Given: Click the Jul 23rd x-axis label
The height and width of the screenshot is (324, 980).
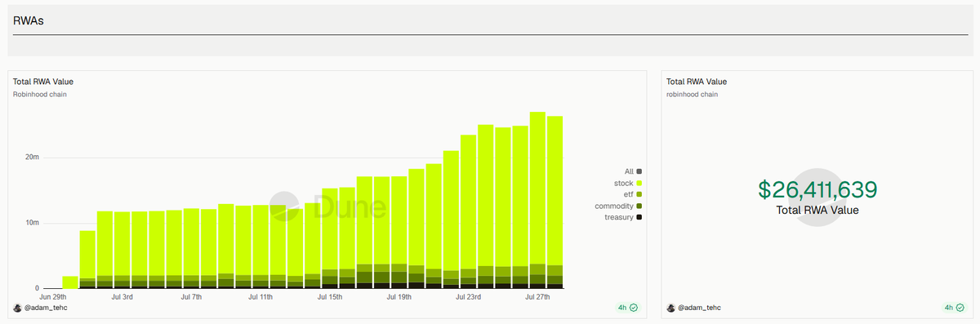Looking at the screenshot, I should 468,296.
